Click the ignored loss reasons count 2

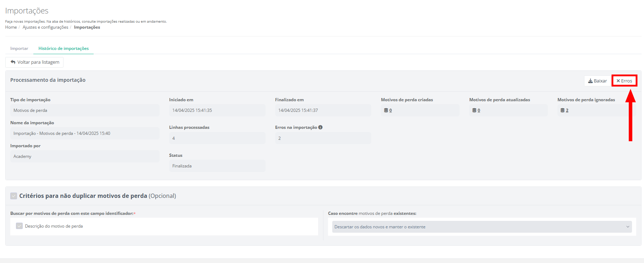pos(567,110)
